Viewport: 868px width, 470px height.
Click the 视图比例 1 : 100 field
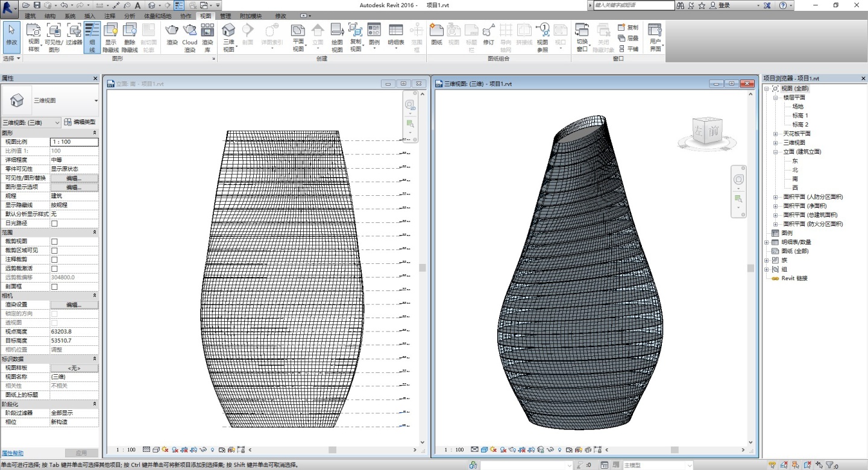pos(74,142)
